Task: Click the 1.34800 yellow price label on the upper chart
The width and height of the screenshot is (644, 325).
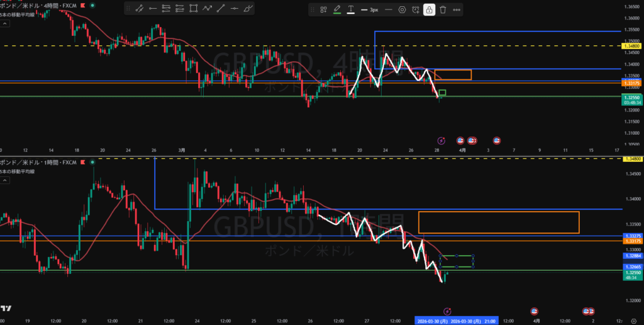Action: tap(631, 46)
